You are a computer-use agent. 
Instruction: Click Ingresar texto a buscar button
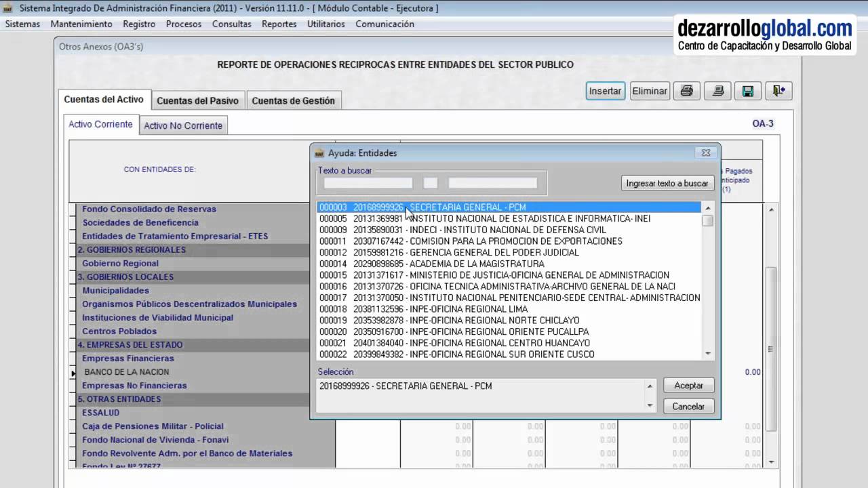click(x=667, y=183)
